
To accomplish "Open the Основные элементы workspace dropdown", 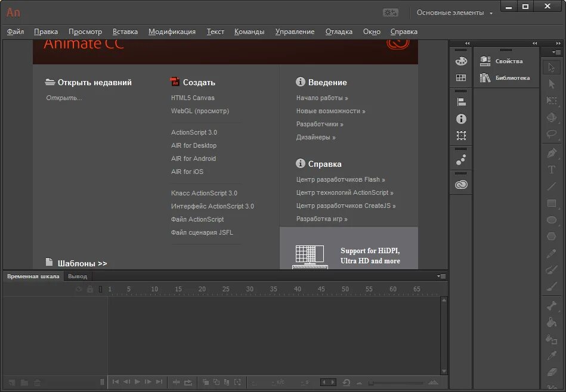I will click(454, 13).
